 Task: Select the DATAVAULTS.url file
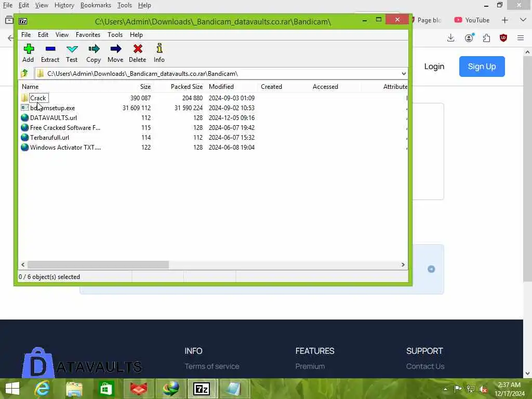(x=54, y=118)
